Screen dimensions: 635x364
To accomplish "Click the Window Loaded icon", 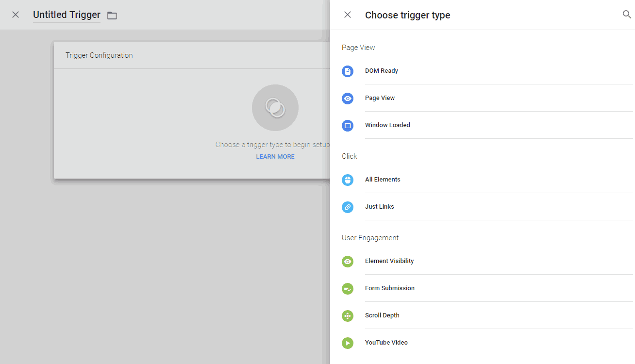I will tap(348, 126).
